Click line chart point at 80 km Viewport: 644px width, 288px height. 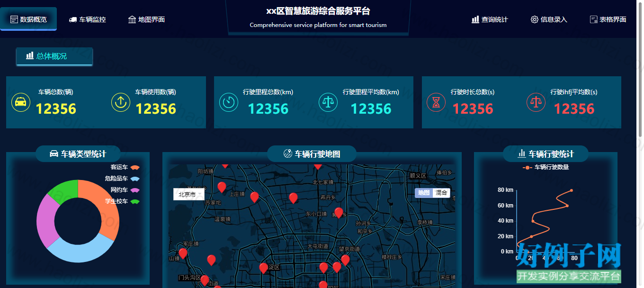(572, 190)
